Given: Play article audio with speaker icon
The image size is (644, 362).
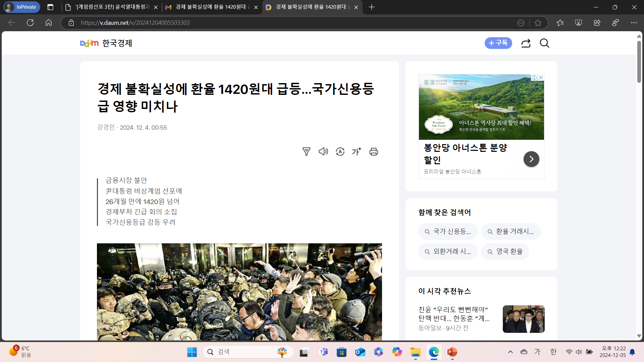Looking at the screenshot, I should pyautogui.click(x=323, y=152).
